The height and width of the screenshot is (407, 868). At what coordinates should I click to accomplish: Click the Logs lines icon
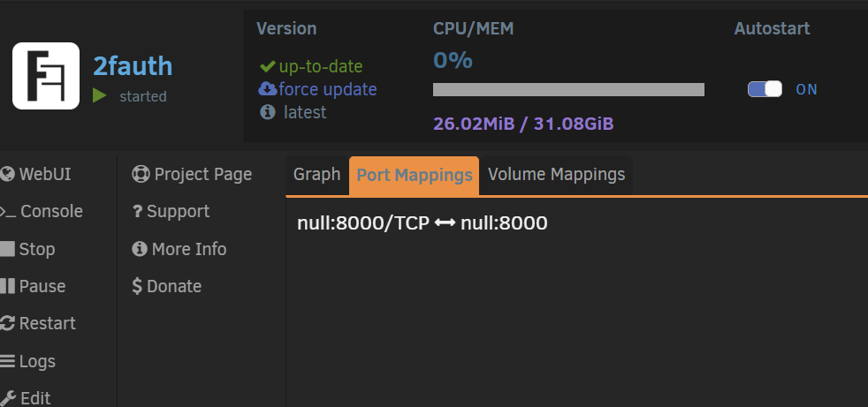coord(7,361)
